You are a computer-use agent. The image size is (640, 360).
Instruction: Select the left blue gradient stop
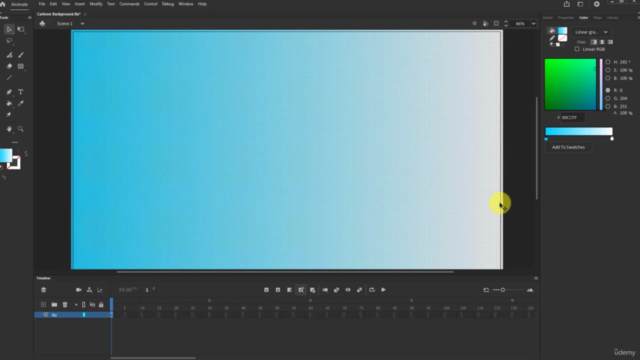pos(546,139)
